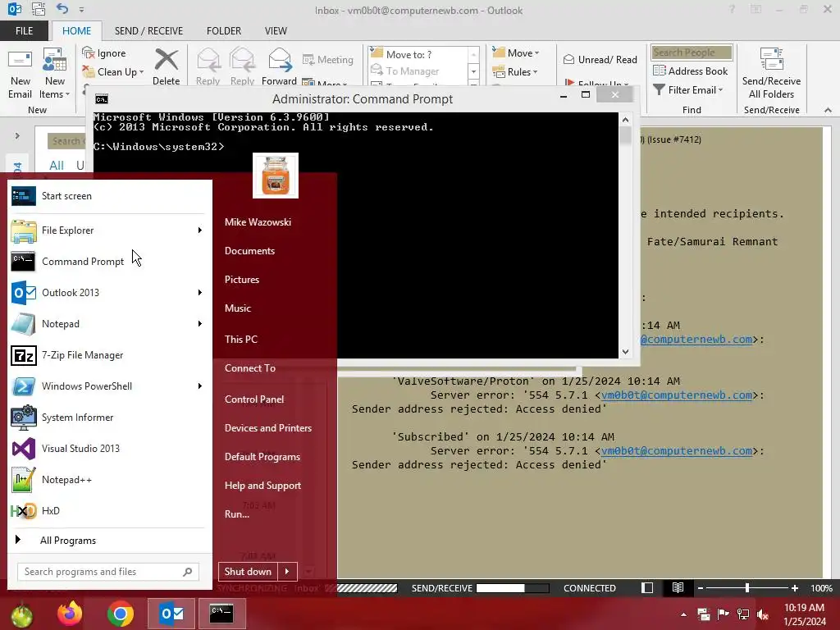840x630 pixels.
Task: Select the HOME ribbon tab
Action: click(76, 30)
